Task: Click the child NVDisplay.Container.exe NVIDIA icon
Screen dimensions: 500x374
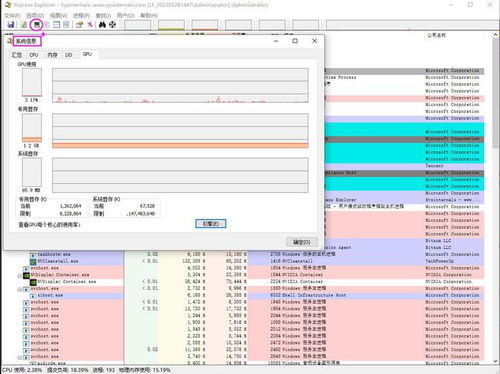Action: (33, 282)
